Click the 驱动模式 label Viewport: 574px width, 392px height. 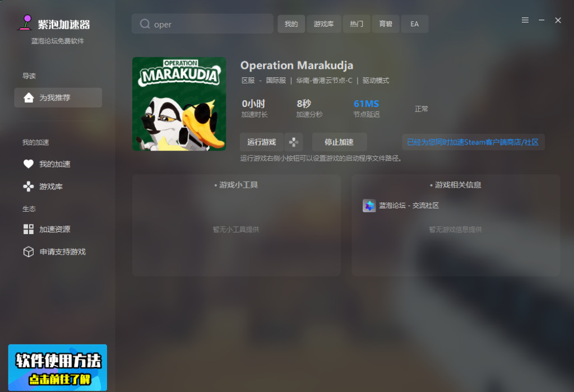tap(376, 81)
